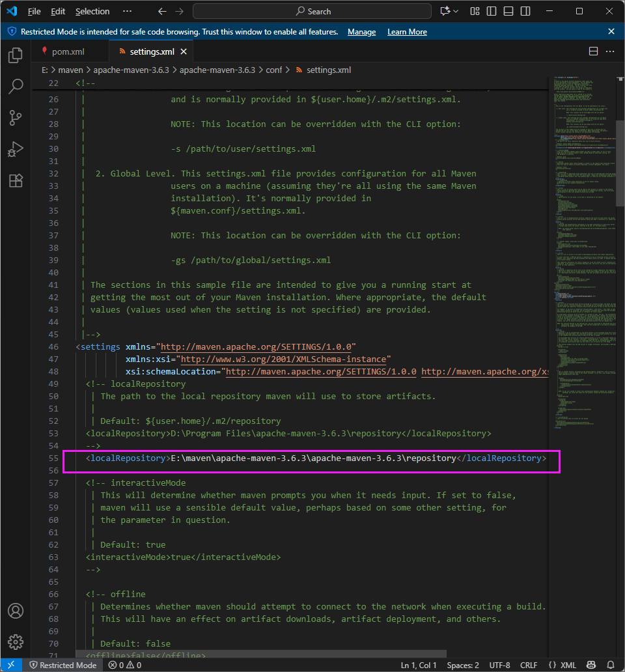Change line endings via CRLF
Image resolution: width=625 pixels, height=672 pixels.
tap(529, 665)
